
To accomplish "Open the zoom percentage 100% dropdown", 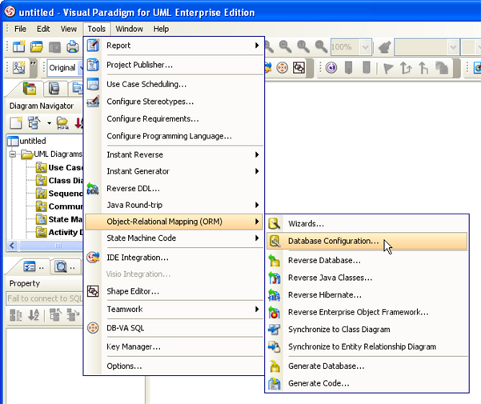I will click(x=365, y=47).
